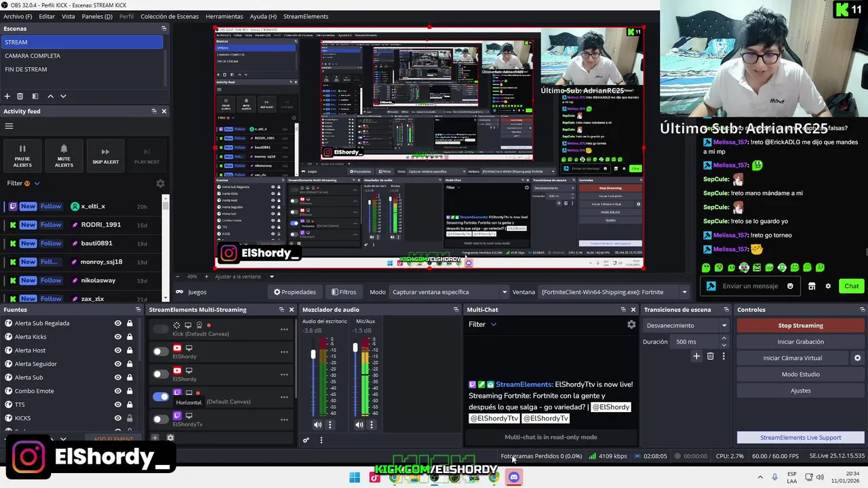Open Mic/Aux options three dots
The width and height of the screenshot is (868, 488).
[x=371, y=425]
